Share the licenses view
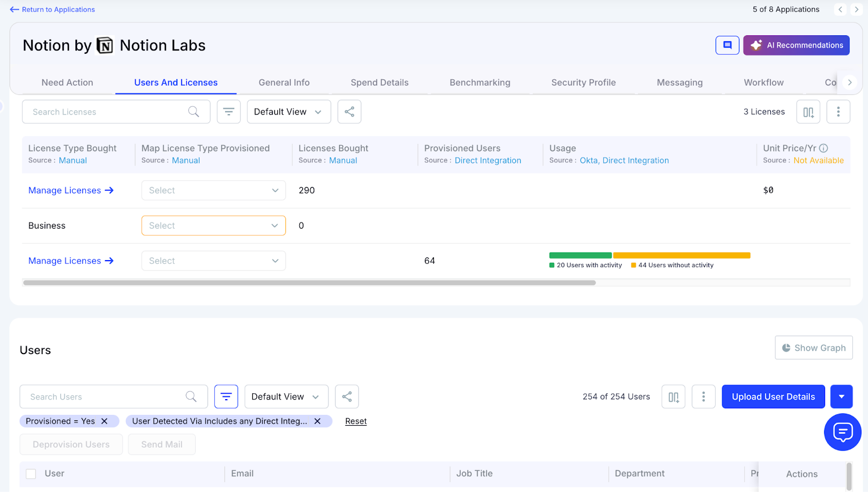The width and height of the screenshot is (868, 492). click(349, 112)
